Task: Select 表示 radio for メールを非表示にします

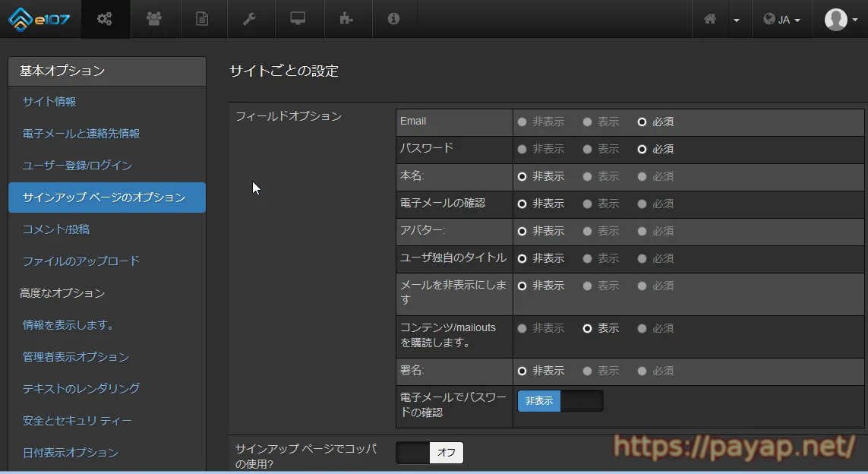Action: (x=587, y=286)
